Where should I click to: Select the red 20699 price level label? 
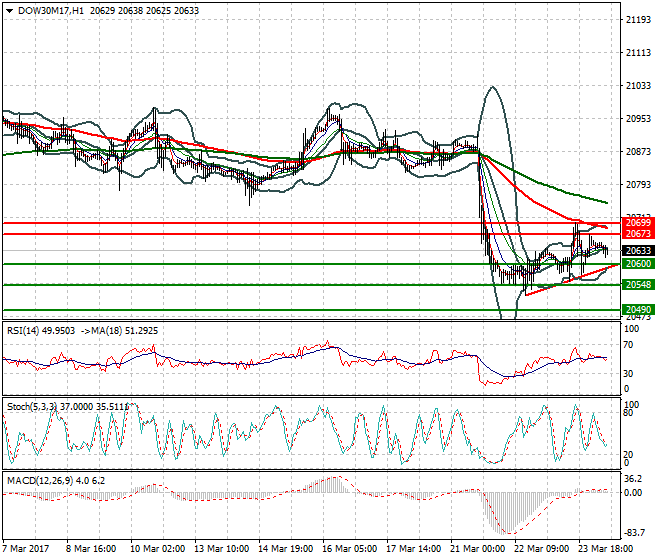638,223
